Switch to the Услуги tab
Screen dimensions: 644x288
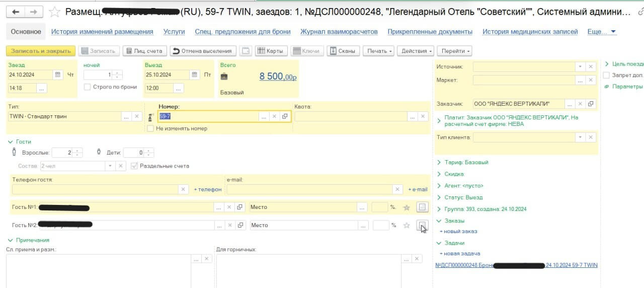[x=174, y=31]
